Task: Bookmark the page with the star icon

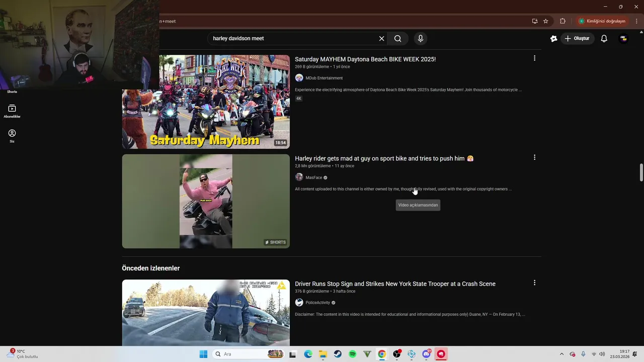Action: (x=545, y=21)
